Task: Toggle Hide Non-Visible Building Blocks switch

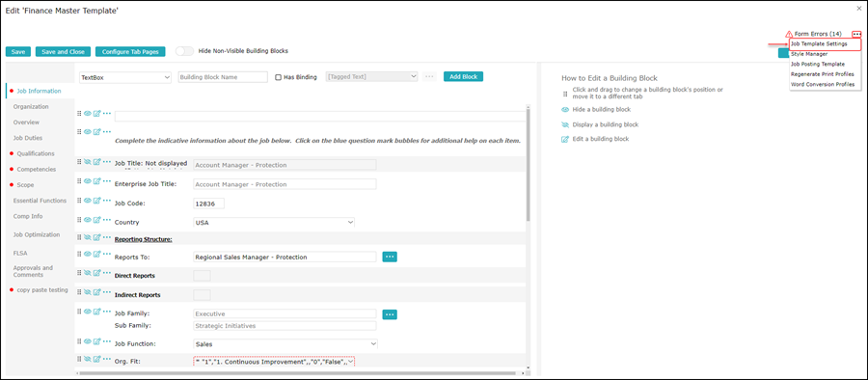Action: pos(185,51)
